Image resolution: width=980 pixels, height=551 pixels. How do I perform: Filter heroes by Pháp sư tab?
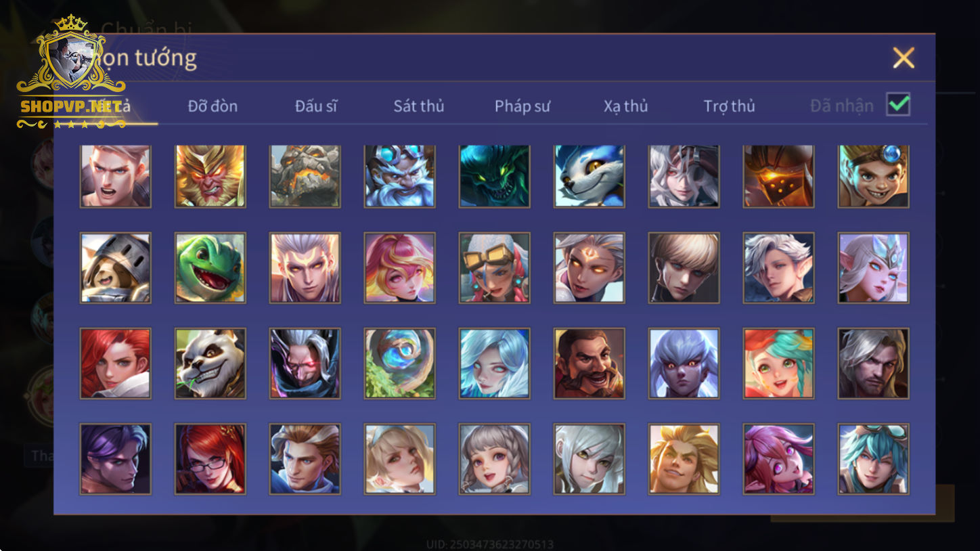pyautogui.click(x=522, y=106)
